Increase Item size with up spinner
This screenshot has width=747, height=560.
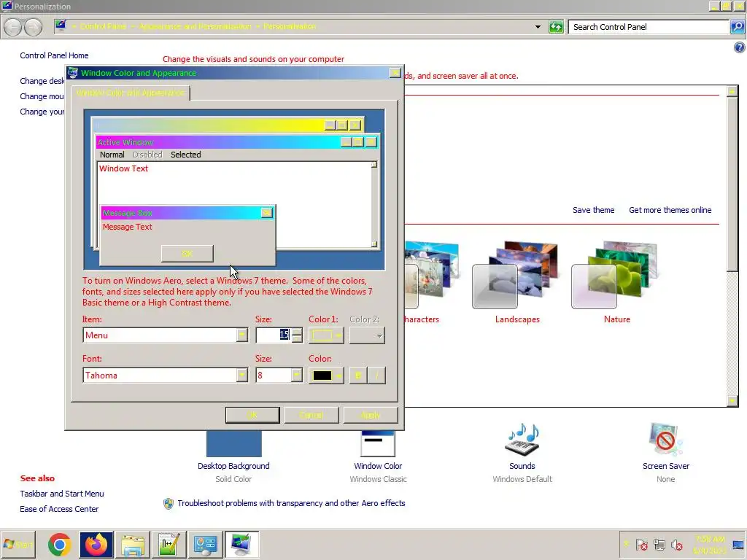297,332
